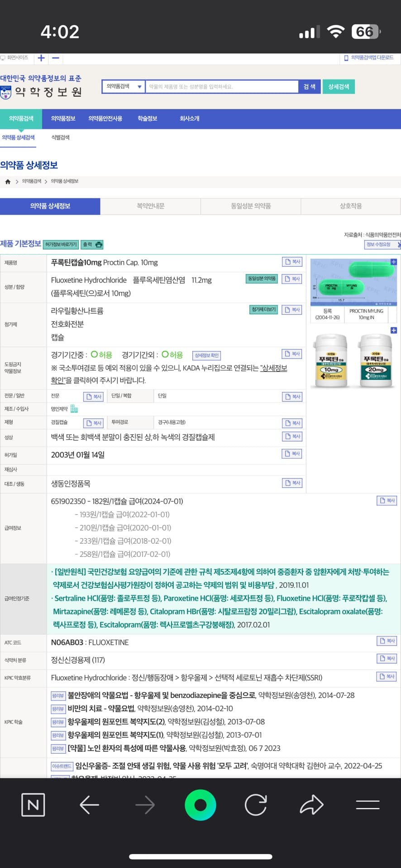Copy the 첨가제 additives list

coord(292,310)
